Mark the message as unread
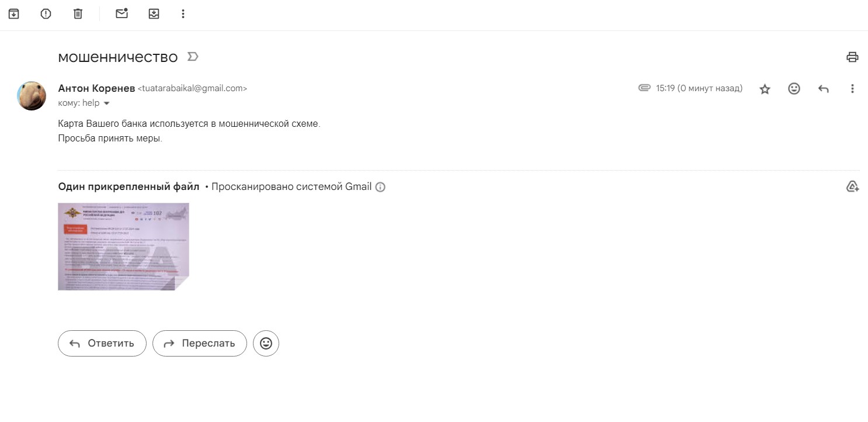The image size is (868, 422). (121, 13)
